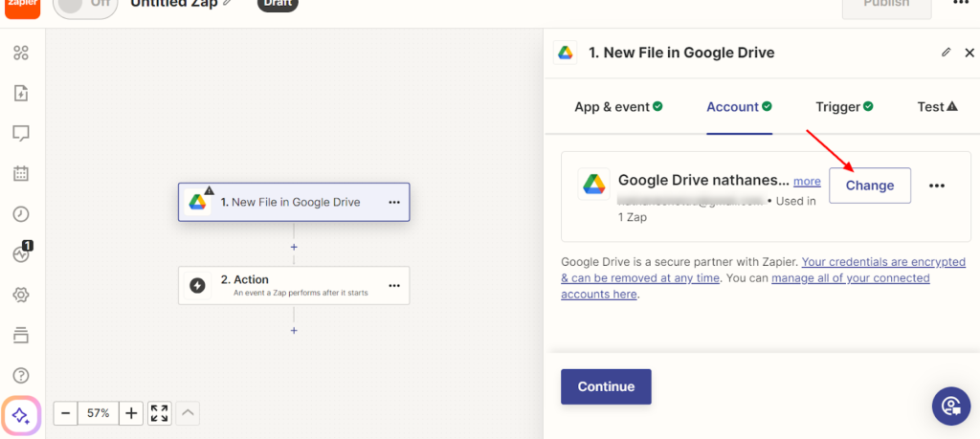Open the history clock sidebar icon

pyautogui.click(x=21, y=214)
